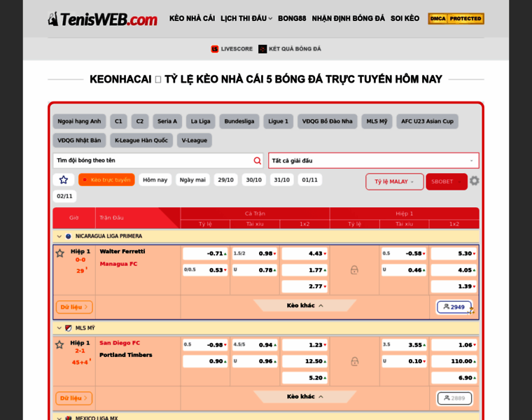Filter by Seria A league
The height and width of the screenshot is (420, 532).
167,122
